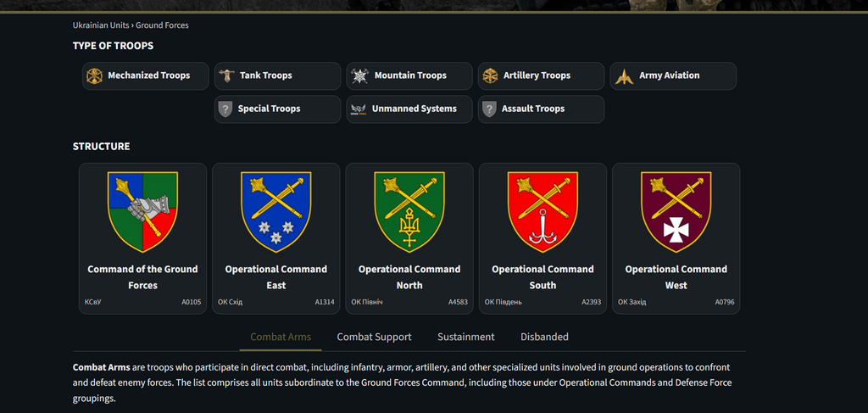Click the ОК Захід abbreviation text
868x413 pixels.
(632, 302)
